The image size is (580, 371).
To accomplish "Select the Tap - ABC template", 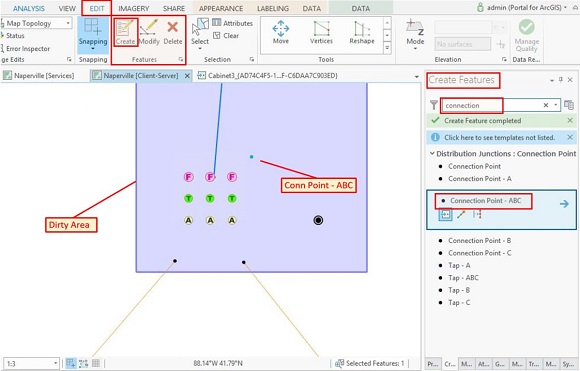I will [463, 278].
